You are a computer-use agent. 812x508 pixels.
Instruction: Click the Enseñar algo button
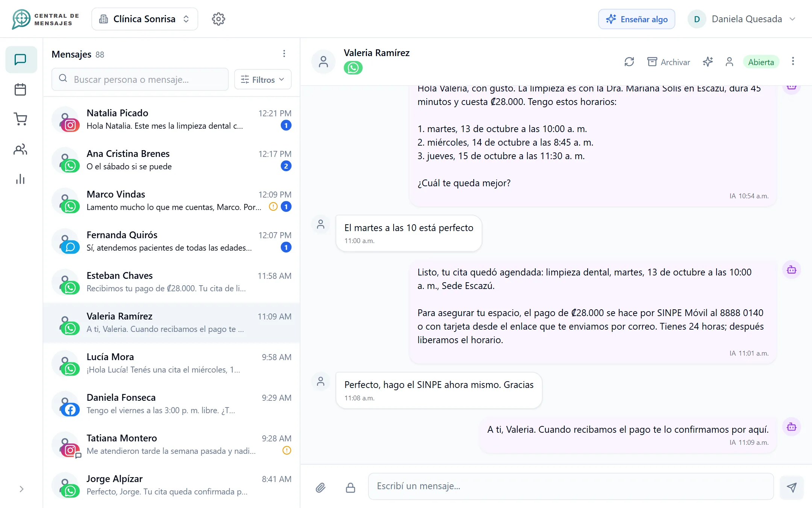pos(636,19)
